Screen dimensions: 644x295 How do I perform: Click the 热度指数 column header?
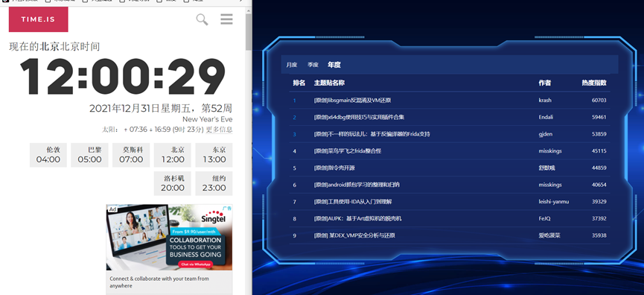(594, 83)
